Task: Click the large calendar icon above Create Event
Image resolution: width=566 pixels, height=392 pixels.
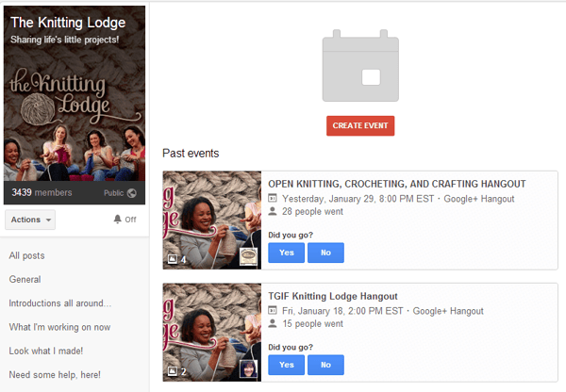Action: (x=360, y=68)
